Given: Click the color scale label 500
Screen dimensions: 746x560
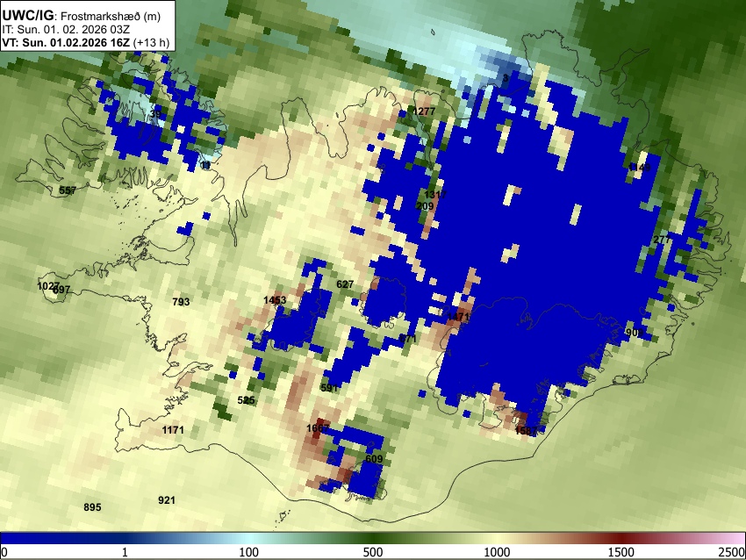Looking at the screenshot, I should click(373, 552).
